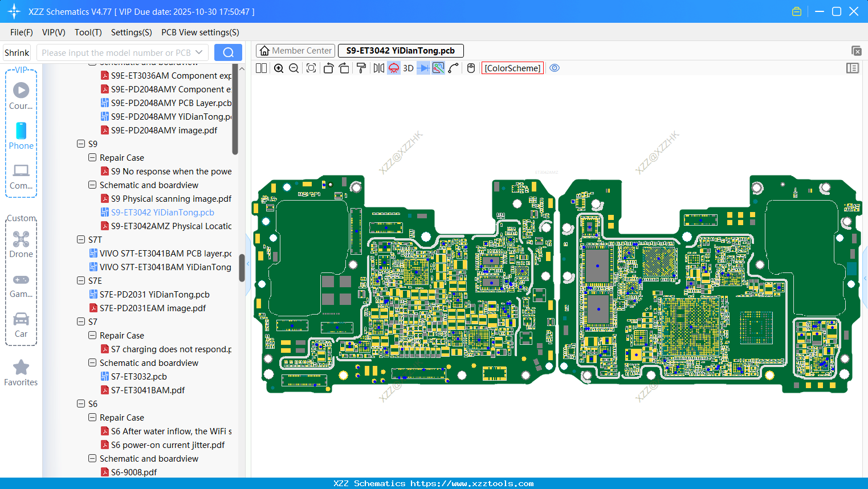868x489 pixels.
Task: Open the ColorScheme selector
Action: (x=512, y=68)
